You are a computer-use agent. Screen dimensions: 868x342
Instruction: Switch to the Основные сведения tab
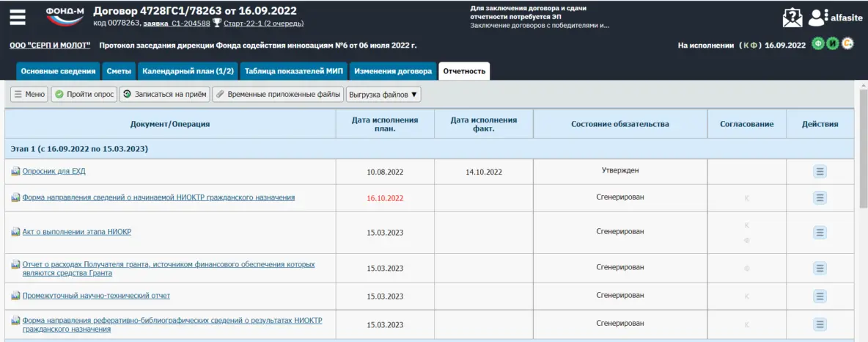[x=58, y=71]
